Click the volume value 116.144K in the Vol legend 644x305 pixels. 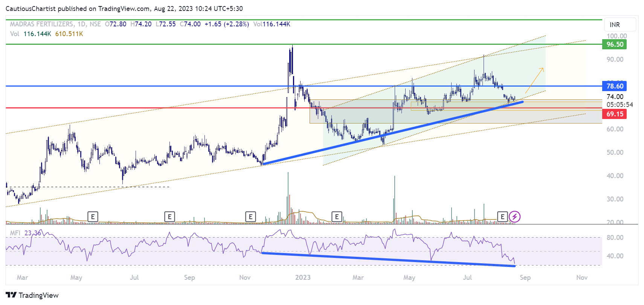[x=37, y=34]
